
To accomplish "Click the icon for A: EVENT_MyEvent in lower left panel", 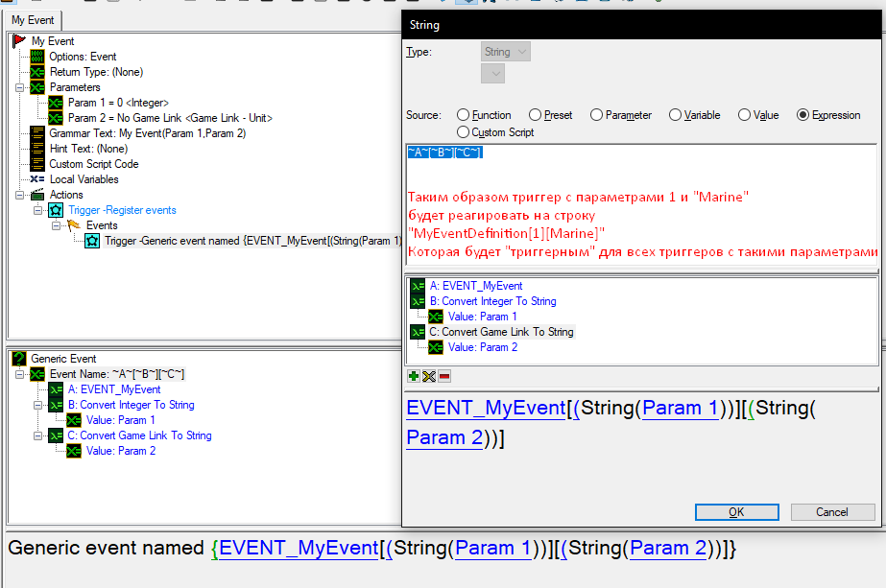I will 56,389.
